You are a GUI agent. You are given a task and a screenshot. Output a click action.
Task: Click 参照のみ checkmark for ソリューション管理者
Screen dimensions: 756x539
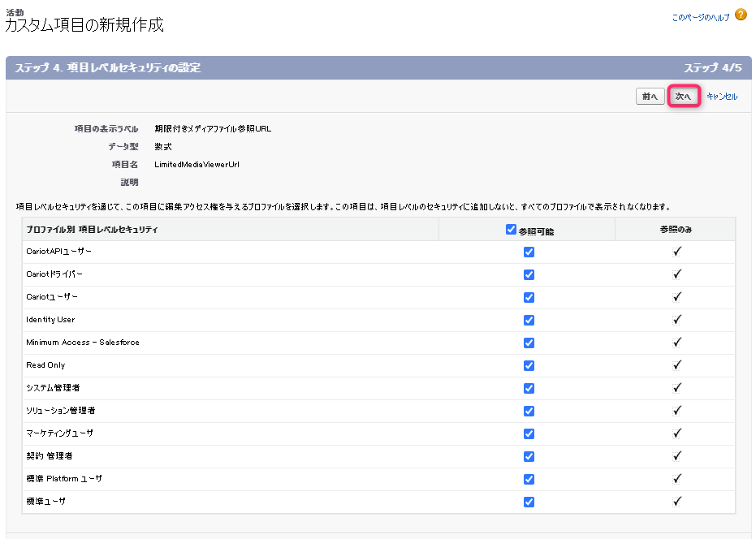click(x=677, y=410)
